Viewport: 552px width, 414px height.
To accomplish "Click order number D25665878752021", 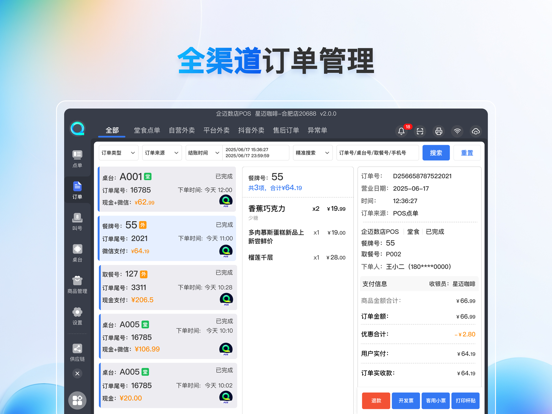I will [422, 176].
